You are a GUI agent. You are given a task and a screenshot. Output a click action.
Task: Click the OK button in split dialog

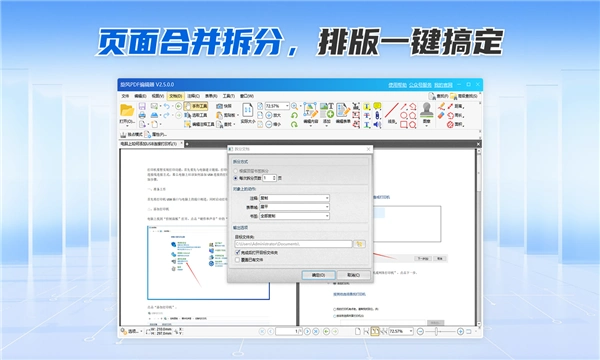click(318, 275)
